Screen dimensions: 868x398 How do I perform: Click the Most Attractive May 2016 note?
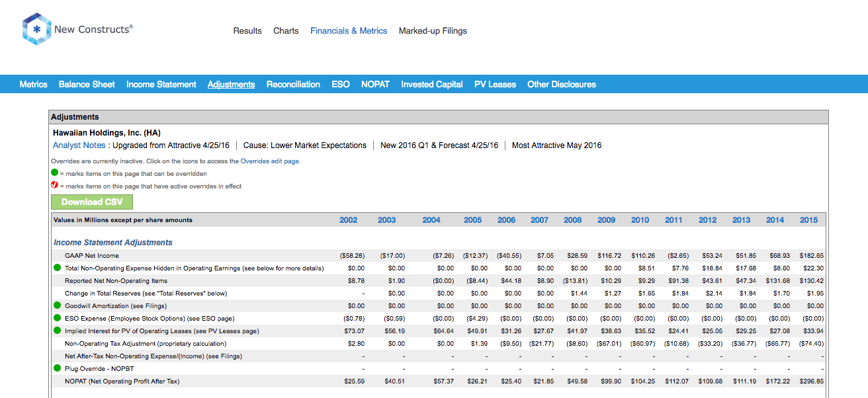556,145
